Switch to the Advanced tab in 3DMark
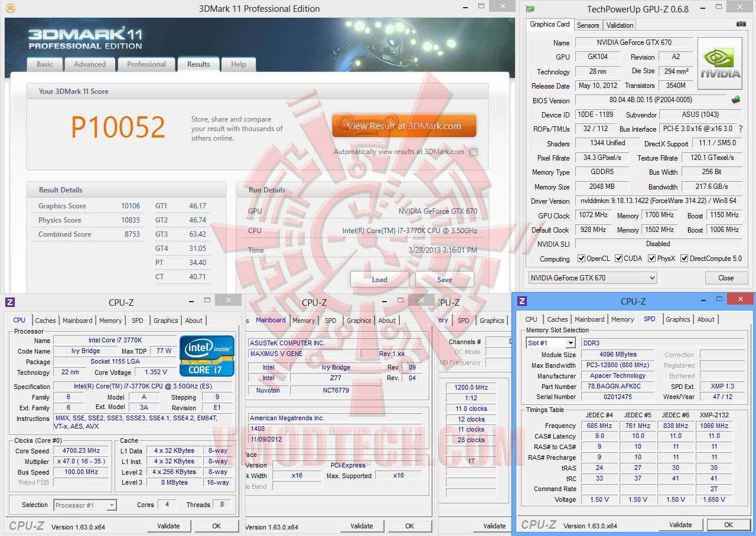Image resolution: width=756 pixels, height=536 pixels. 90,64
